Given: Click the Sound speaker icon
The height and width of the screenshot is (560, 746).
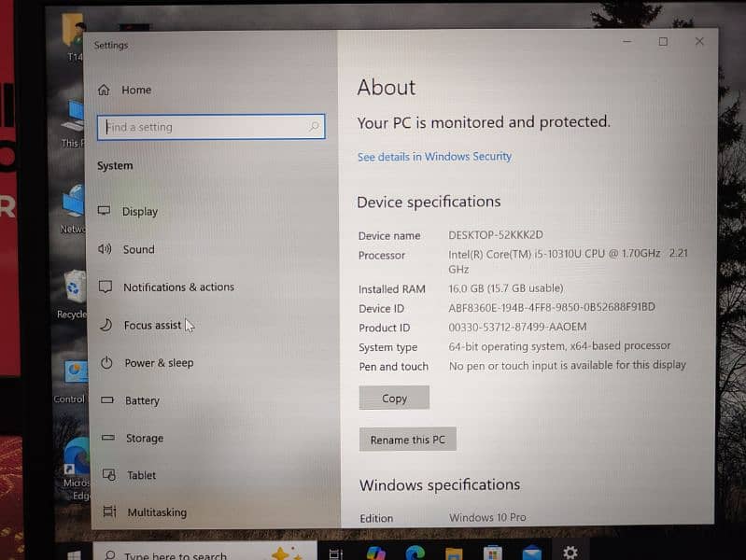Looking at the screenshot, I should click(x=105, y=248).
